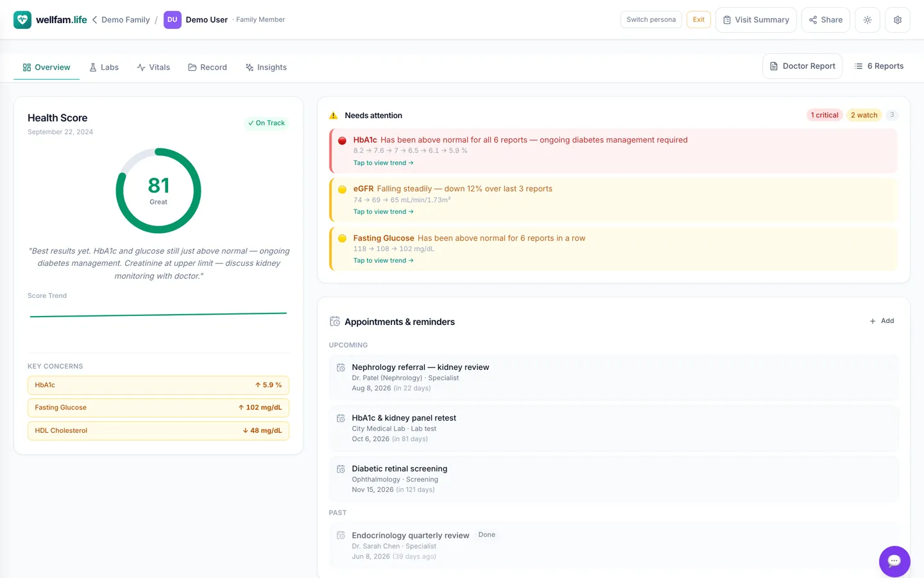Click the Exit button
924x578 pixels.
[699, 19]
